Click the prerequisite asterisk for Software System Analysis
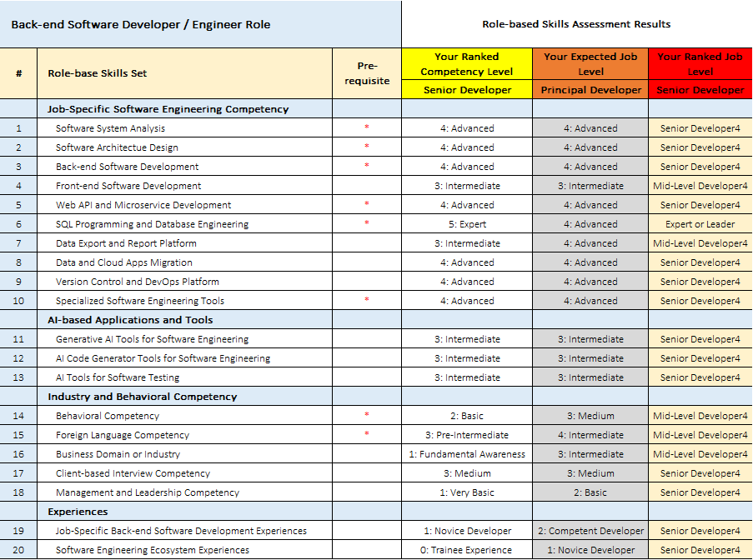 tap(366, 127)
